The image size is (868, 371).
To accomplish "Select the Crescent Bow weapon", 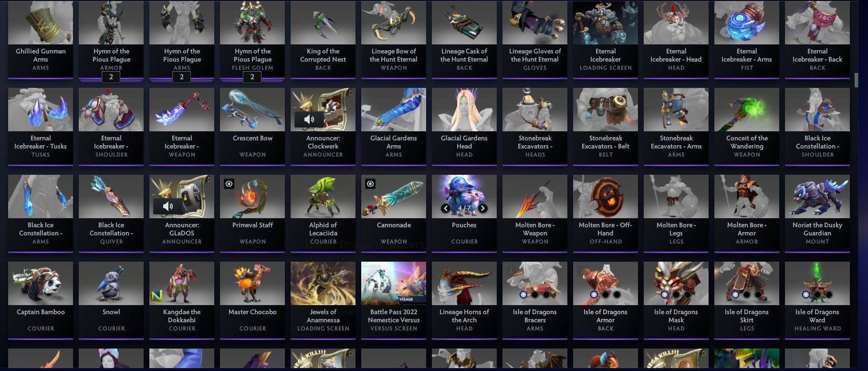I will [x=252, y=126].
